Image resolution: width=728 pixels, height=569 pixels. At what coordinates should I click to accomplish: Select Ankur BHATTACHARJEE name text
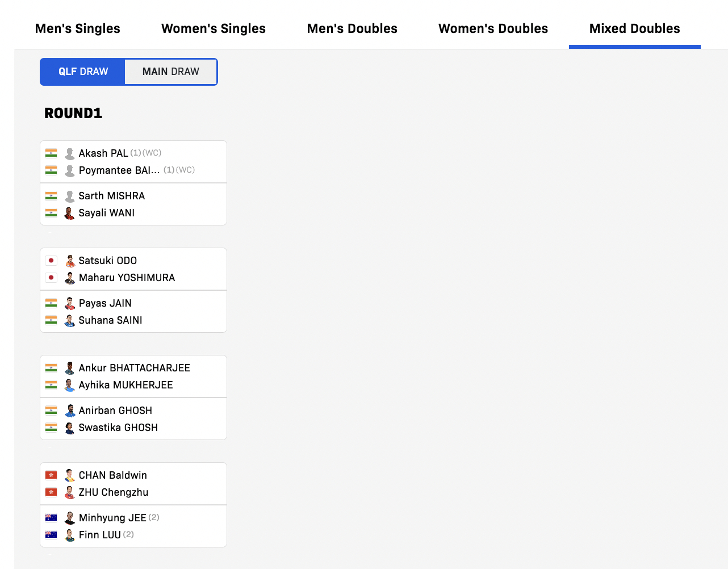pyautogui.click(x=135, y=368)
